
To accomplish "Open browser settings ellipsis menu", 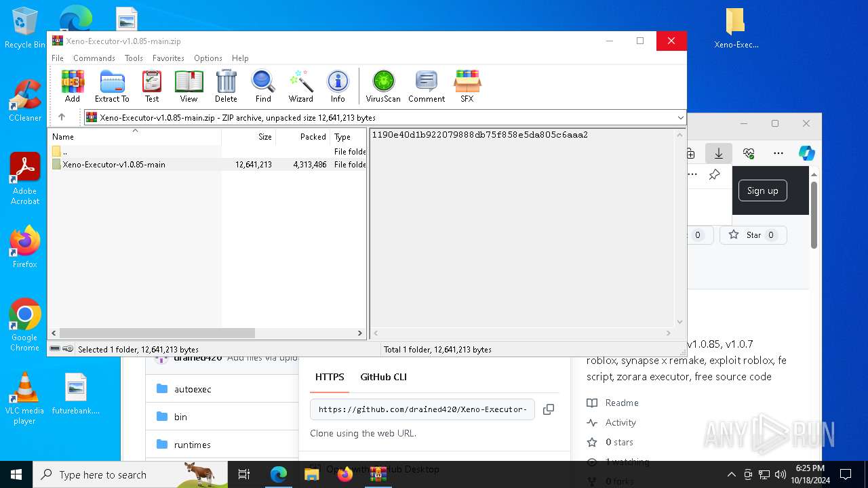I will click(x=778, y=154).
